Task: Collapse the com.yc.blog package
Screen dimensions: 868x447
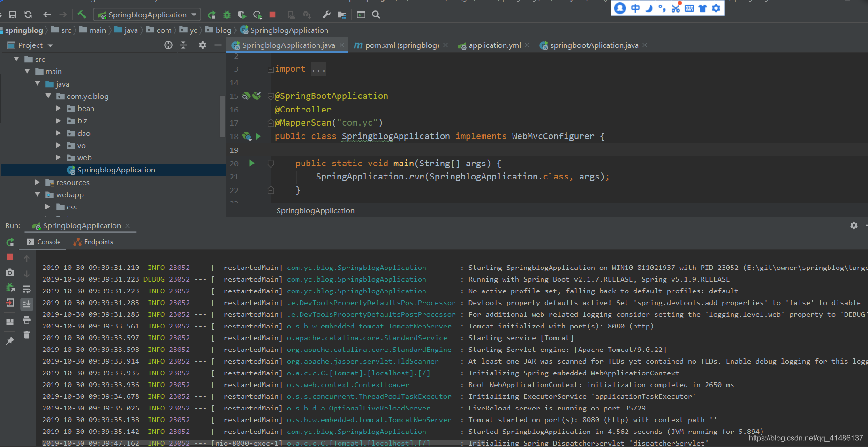Action: pyautogui.click(x=48, y=96)
